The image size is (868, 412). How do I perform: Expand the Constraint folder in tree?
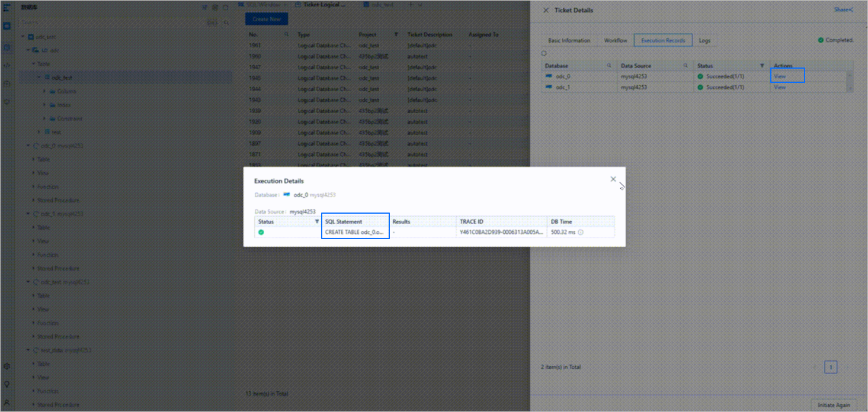click(45, 118)
